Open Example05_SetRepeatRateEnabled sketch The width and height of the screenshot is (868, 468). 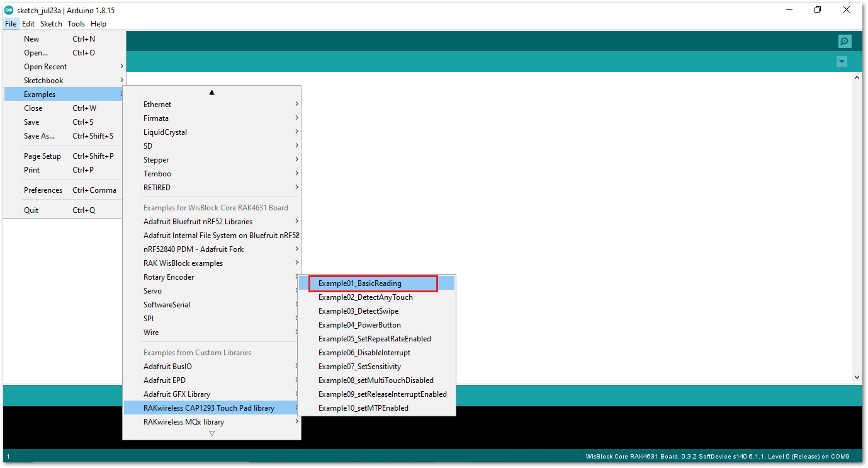coord(376,339)
